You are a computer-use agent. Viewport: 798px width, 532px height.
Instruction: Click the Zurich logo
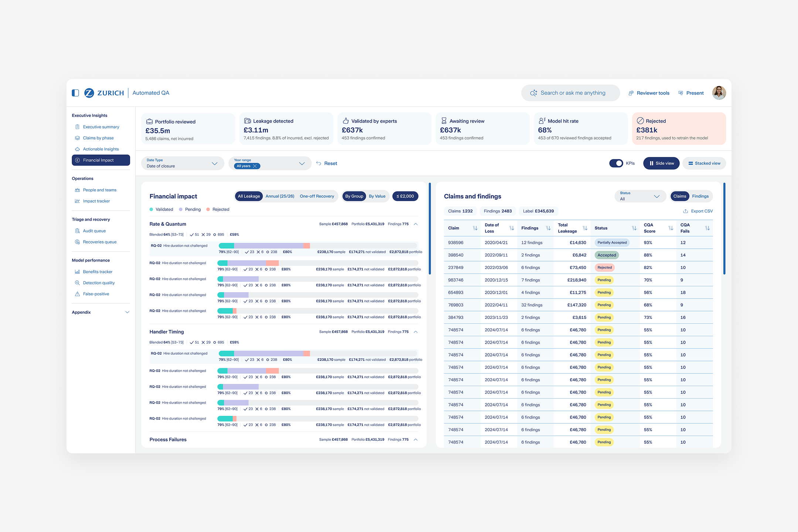pyautogui.click(x=104, y=93)
